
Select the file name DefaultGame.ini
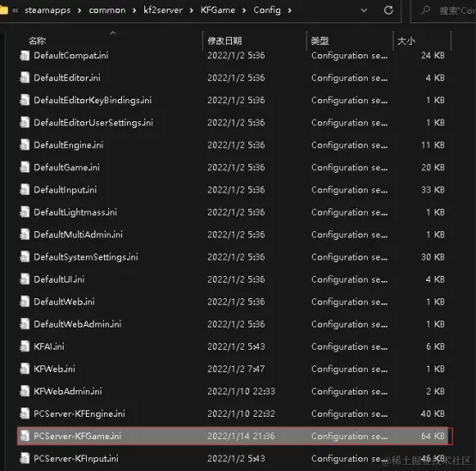coord(66,168)
